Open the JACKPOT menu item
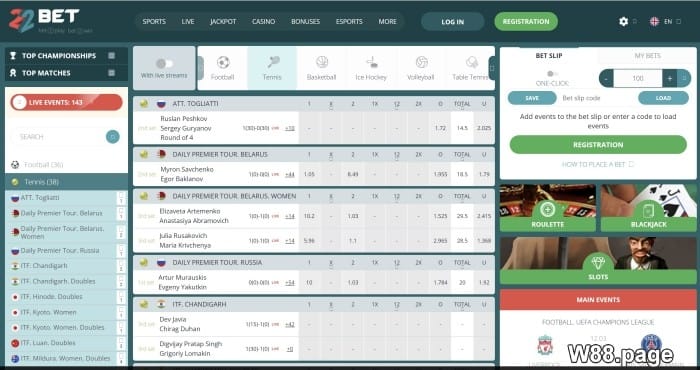Screen dimensions: 700x370 tap(223, 21)
